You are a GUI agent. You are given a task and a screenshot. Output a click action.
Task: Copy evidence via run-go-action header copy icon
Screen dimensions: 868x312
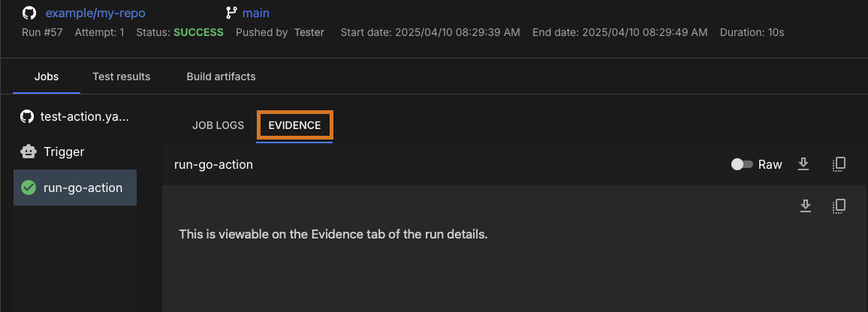[839, 164]
